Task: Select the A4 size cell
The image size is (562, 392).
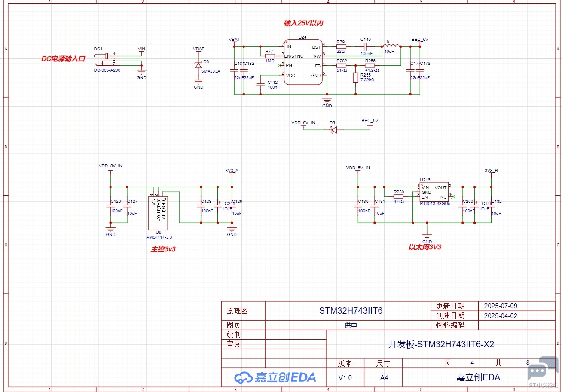Action: point(383,378)
